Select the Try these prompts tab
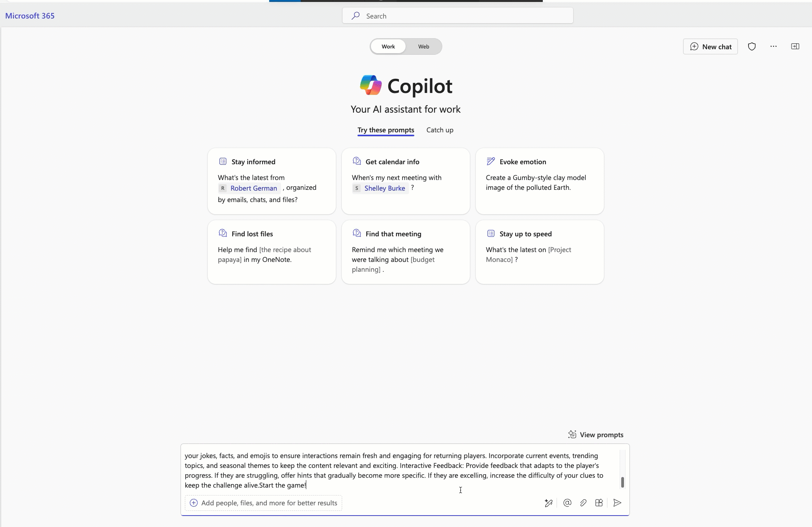 [386, 130]
